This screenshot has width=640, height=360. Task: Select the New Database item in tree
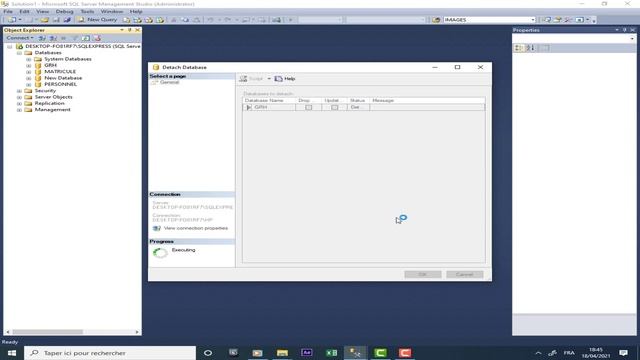pos(63,78)
